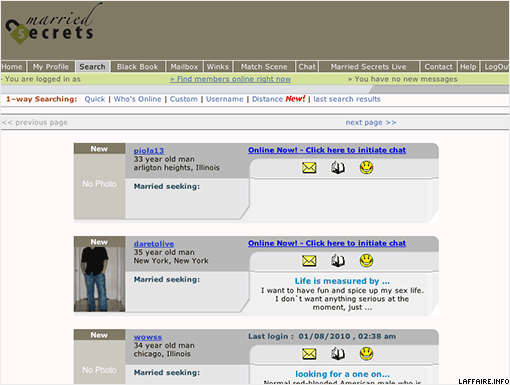Image resolution: width=510 pixels, height=385 pixels.
Task: Click '33 year old man' text
Action: click(x=164, y=159)
